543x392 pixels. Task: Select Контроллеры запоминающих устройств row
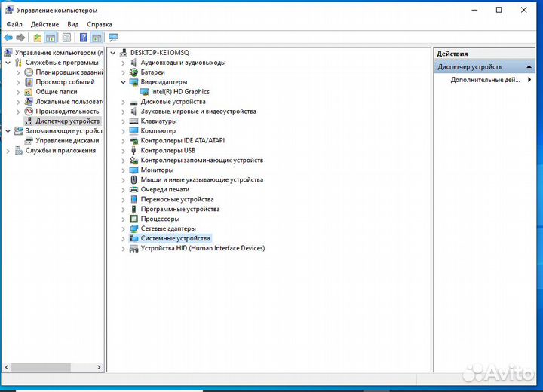click(x=202, y=160)
